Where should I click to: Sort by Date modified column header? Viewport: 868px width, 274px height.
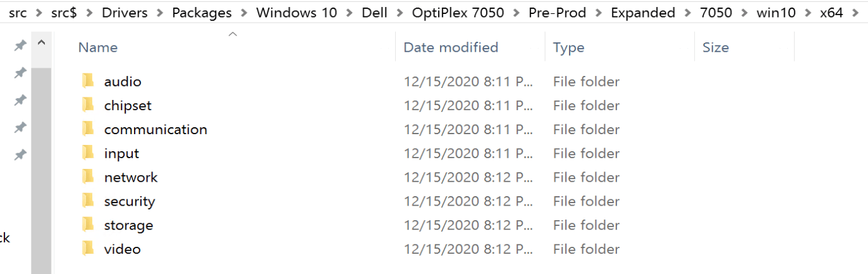pyautogui.click(x=451, y=47)
